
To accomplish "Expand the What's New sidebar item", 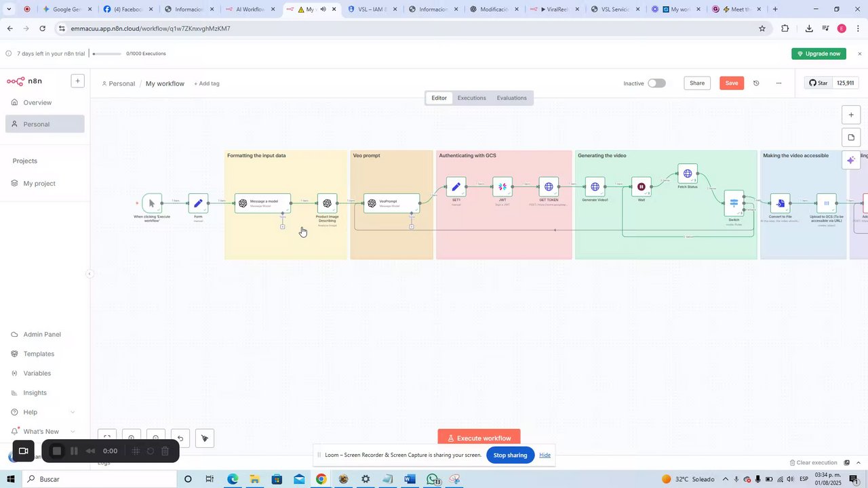I will click(43, 432).
